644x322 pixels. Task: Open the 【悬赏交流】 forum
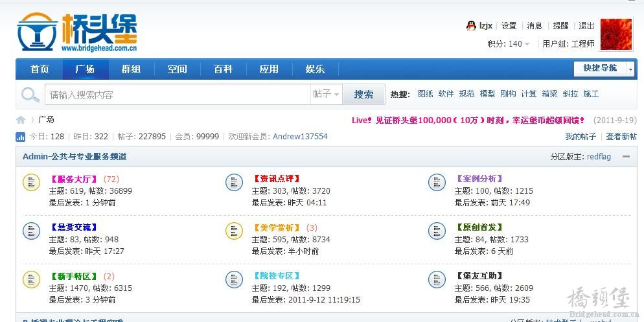coord(74,227)
